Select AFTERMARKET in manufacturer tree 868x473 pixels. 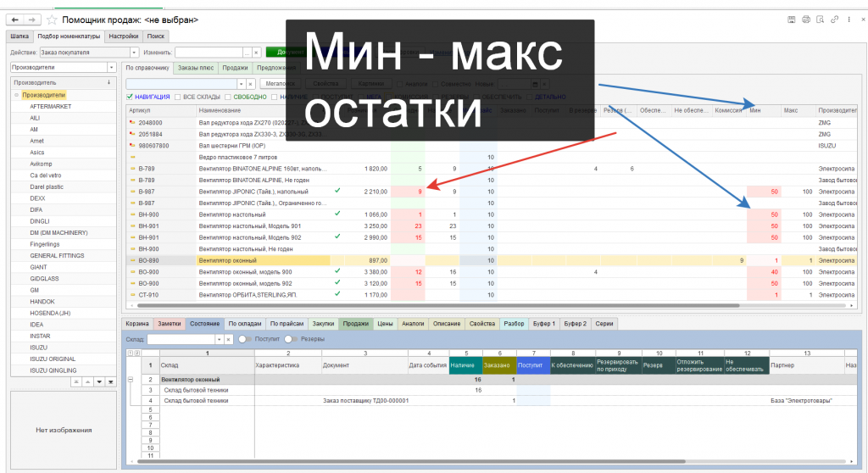point(50,106)
